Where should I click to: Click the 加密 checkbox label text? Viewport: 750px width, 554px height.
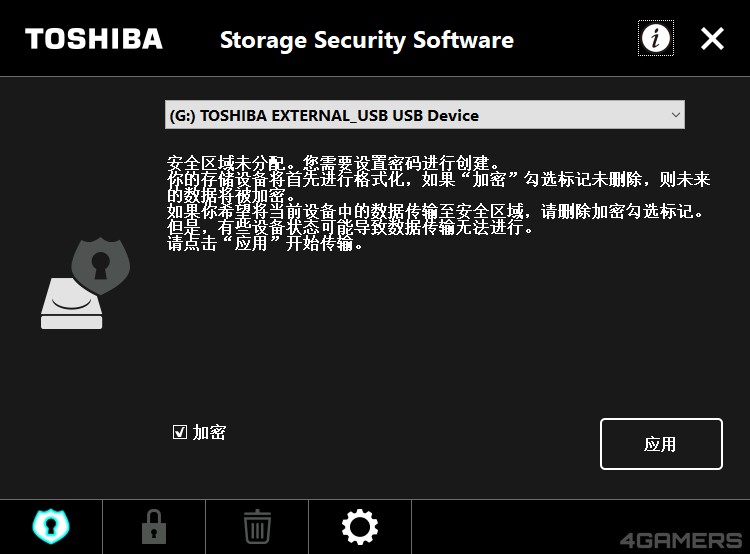coord(210,432)
